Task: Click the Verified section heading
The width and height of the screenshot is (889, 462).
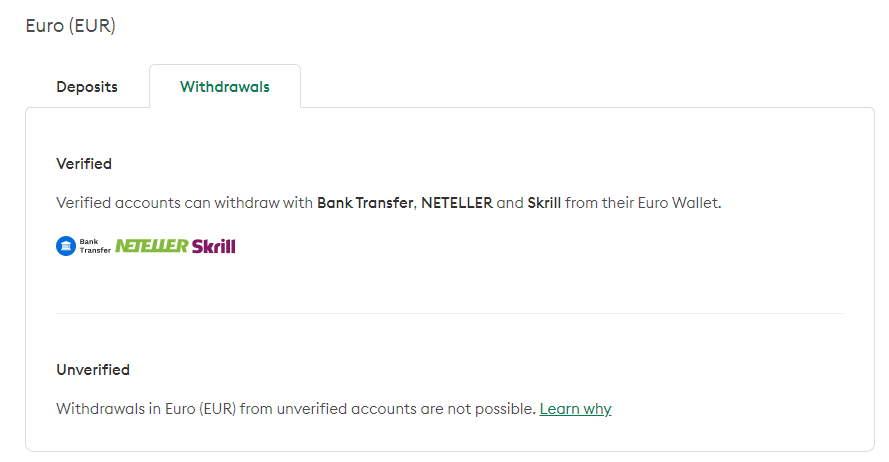Action: (84, 164)
